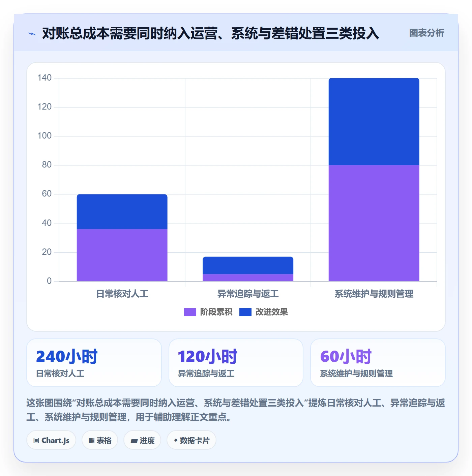Click the y-axis value 80
The image size is (472, 476).
47,165
